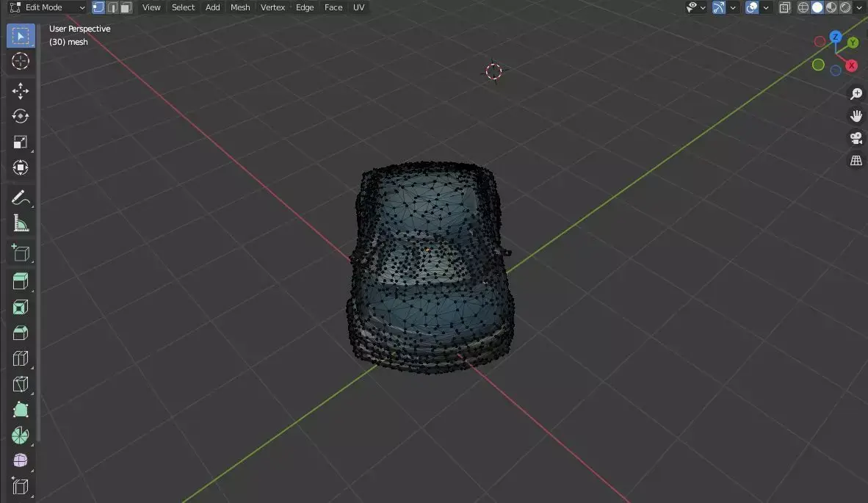Open the editor type selector icon
The image size is (868, 503).
[15, 7]
